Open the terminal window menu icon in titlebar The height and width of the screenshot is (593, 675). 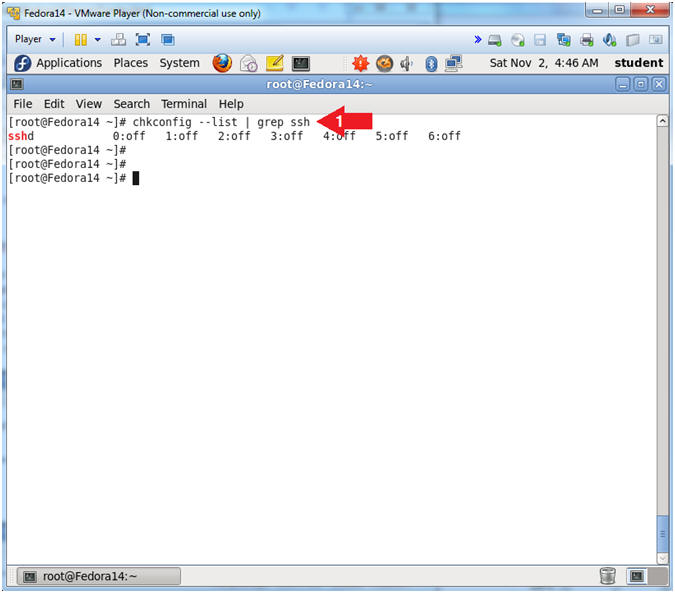coord(17,84)
